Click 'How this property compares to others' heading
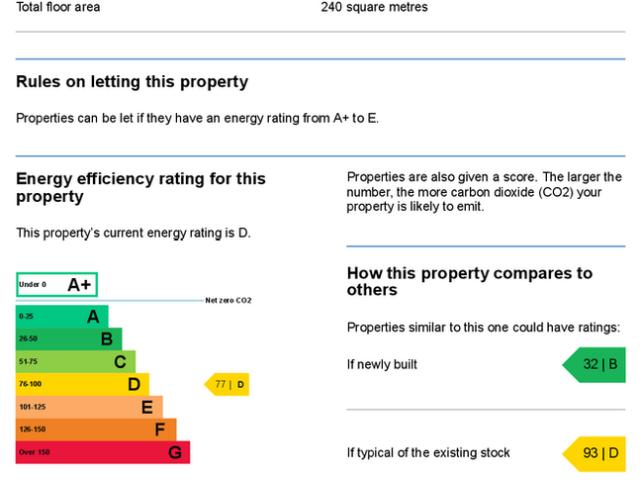The height and width of the screenshot is (480, 640). click(469, 281)
